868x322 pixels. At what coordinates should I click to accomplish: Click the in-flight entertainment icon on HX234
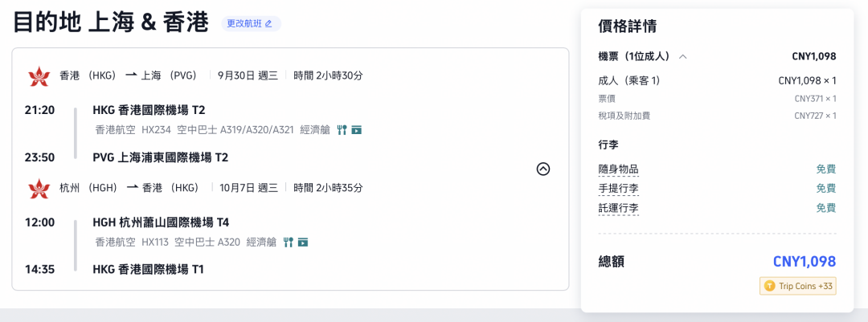(x=357, y=130)
